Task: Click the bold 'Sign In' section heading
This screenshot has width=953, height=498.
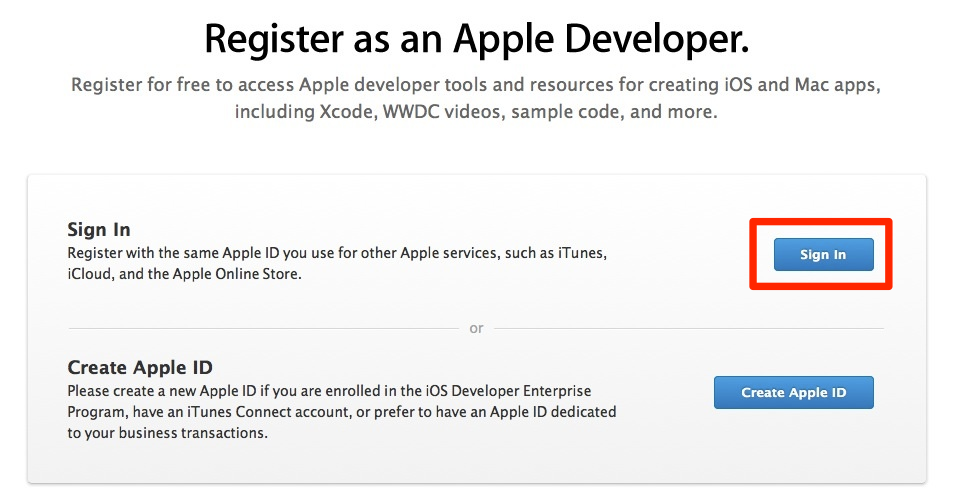Action: pyautogui.click(x=98, y=229)
